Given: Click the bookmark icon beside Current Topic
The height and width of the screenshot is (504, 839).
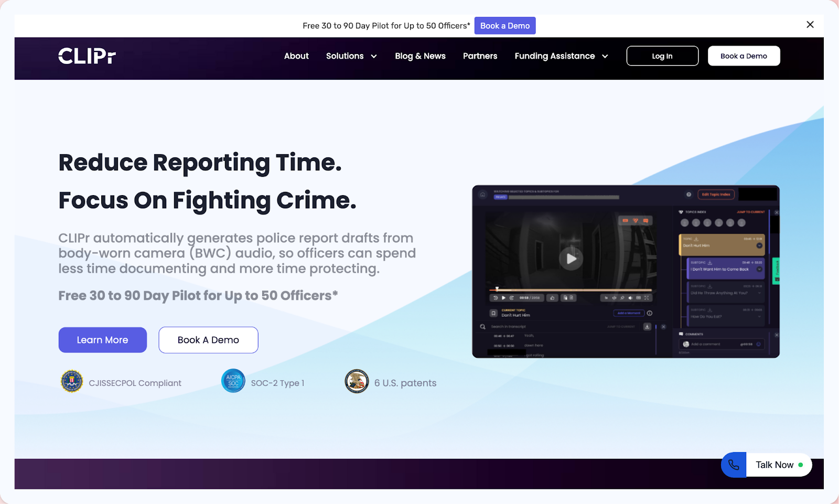Looking at the screenshot, I should (x=493, y=313).
